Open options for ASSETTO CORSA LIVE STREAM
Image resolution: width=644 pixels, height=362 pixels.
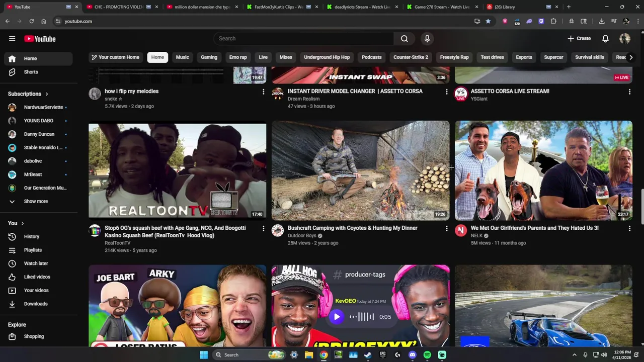[629, 92]
